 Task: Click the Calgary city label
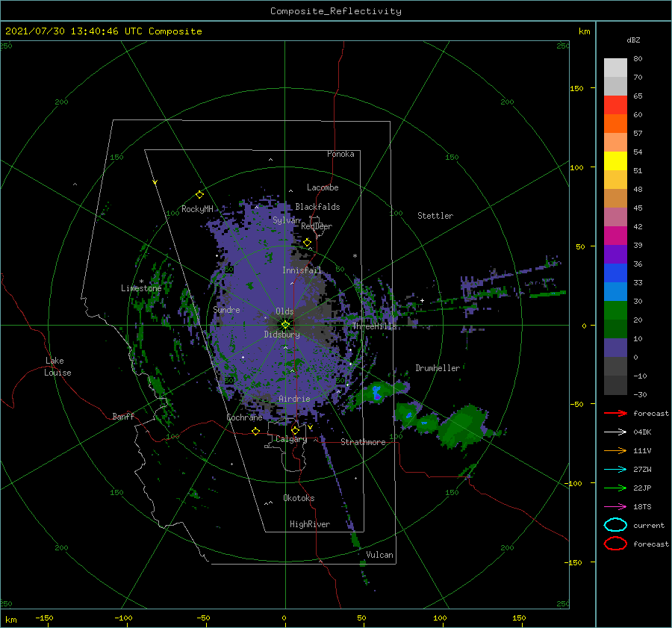(291, 439)
